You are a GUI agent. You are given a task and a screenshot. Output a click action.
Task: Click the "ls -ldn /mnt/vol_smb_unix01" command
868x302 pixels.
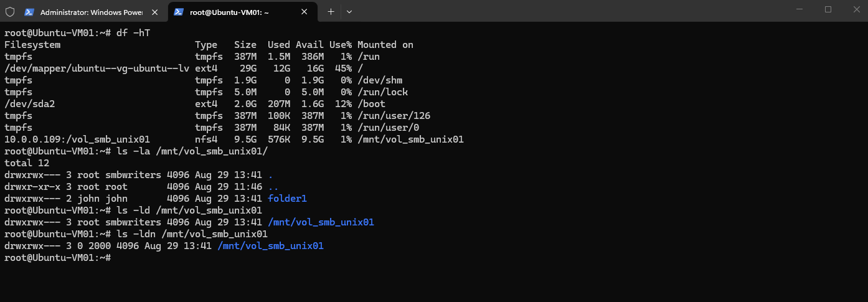192,234
